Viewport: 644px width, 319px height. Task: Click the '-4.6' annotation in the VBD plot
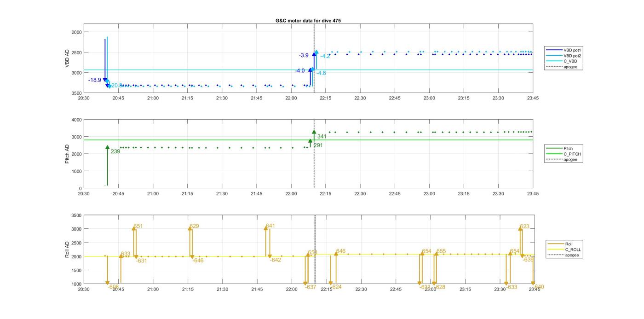click(321, 73)
